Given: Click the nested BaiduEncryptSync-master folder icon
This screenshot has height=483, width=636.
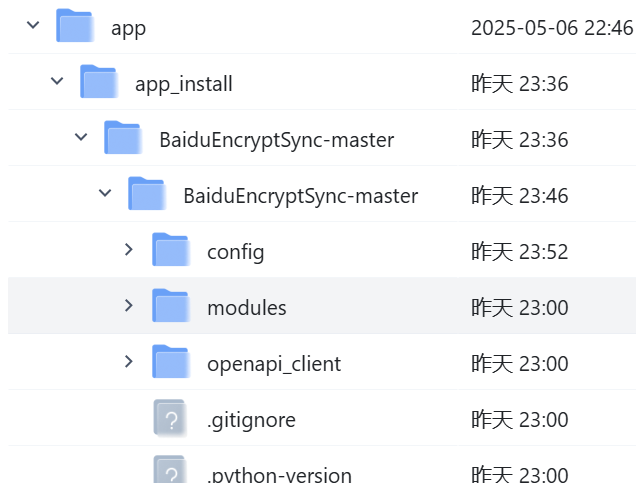Looking at the screenshot, I should (x=146, y=195).
